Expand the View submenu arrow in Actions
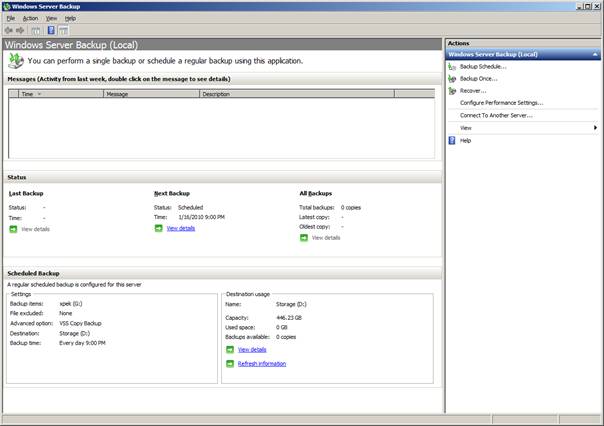 595,128
